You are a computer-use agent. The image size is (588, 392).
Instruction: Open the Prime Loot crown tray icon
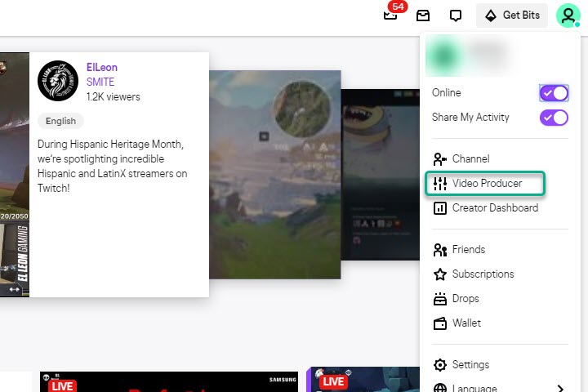[423, 16]
